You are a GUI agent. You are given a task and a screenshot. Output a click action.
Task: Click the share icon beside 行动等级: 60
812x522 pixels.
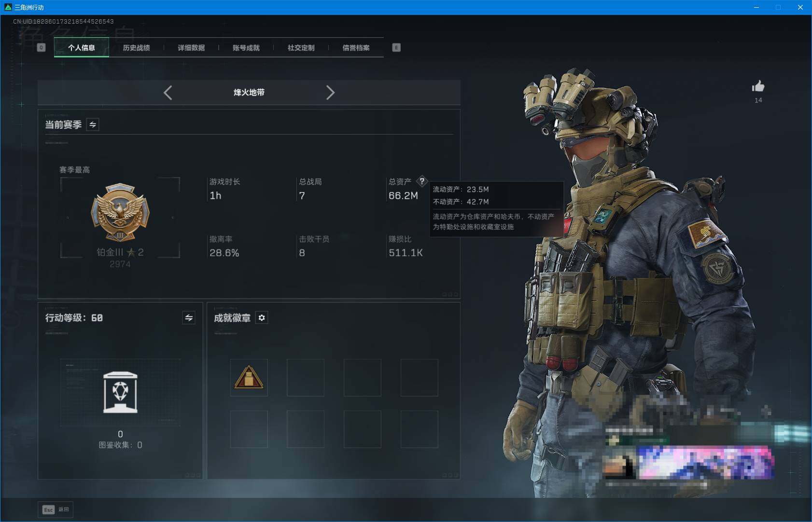[189, 318]
